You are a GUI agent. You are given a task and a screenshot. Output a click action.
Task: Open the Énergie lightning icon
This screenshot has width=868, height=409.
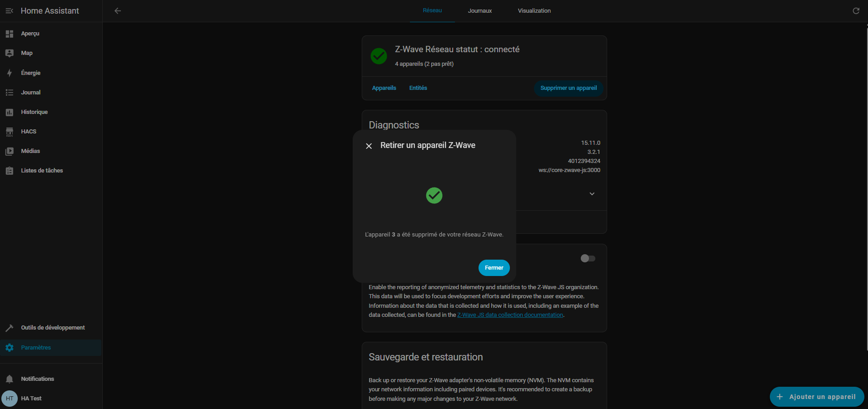(9, 73)
